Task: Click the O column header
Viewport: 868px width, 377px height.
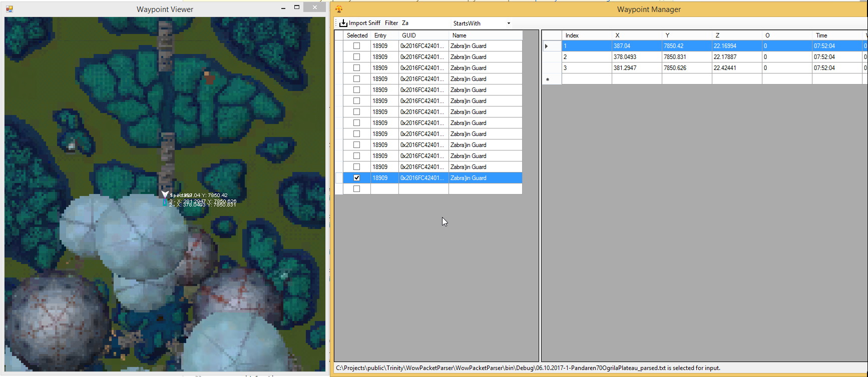Action: (x=787, y=35)
